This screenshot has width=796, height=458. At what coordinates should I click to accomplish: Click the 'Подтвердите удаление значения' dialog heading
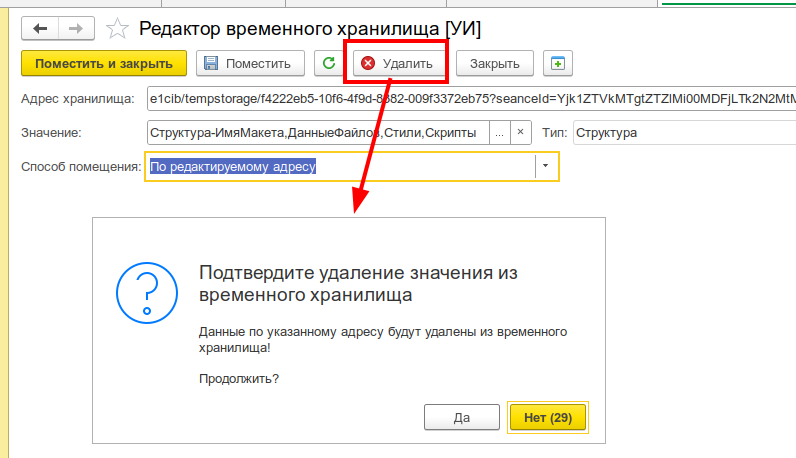358,283
